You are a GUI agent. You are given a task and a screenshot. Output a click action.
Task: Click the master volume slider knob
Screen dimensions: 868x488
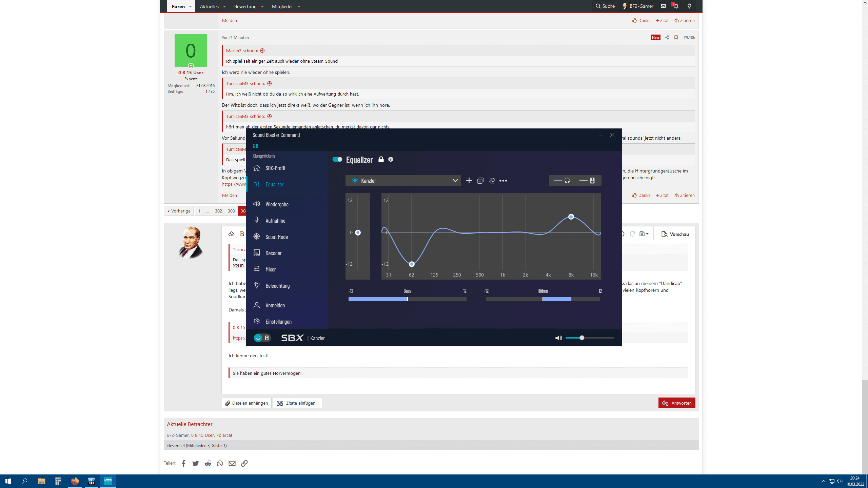pyautogui.click(x=582, y=338)
